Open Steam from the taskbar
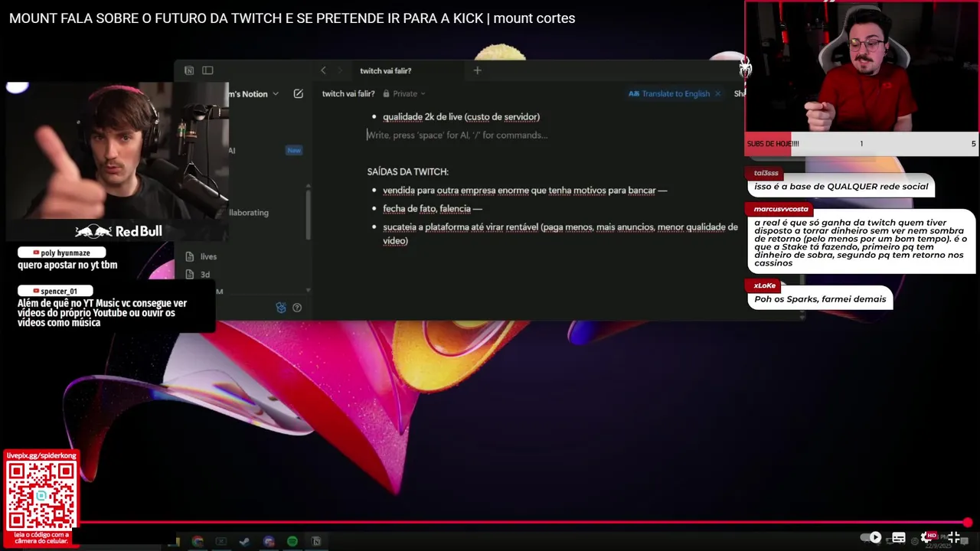Viewport: 980px width, 551px height. [244, 541]
